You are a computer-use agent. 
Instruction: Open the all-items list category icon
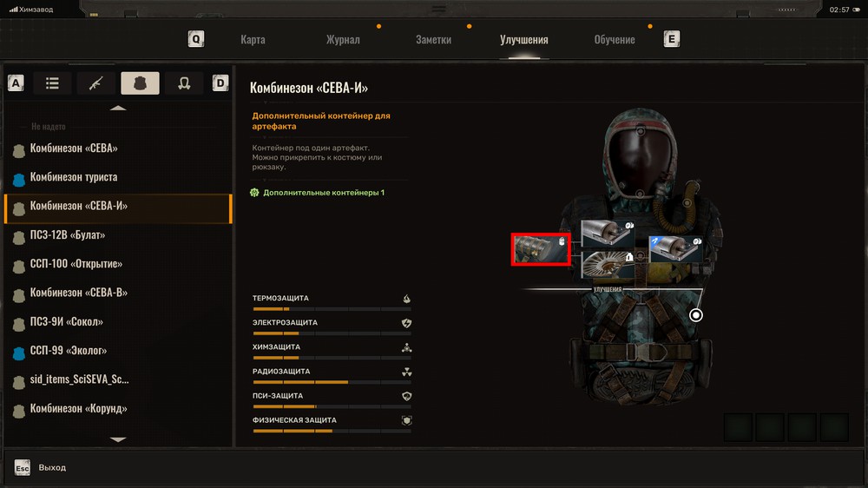click(52, 83)
